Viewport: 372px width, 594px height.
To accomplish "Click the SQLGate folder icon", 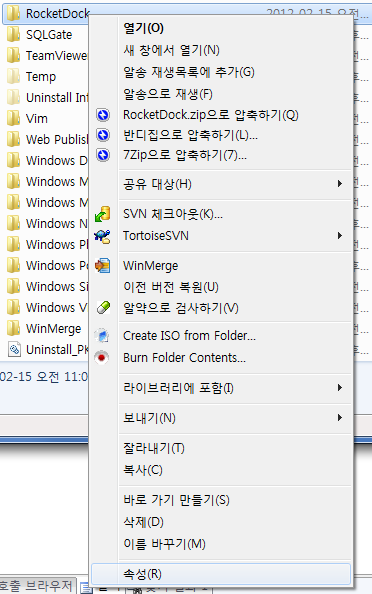I will click(13, 34).
